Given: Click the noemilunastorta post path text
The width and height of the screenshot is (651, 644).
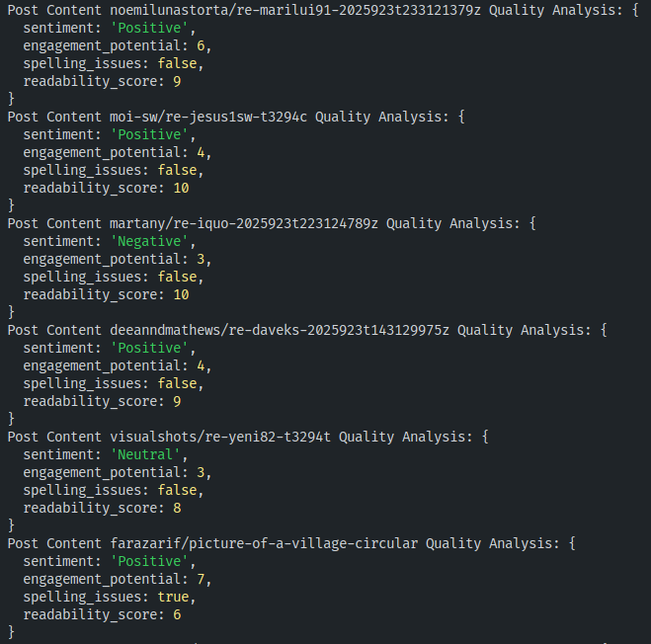Looking at the screenshot, I should point(293,10).
